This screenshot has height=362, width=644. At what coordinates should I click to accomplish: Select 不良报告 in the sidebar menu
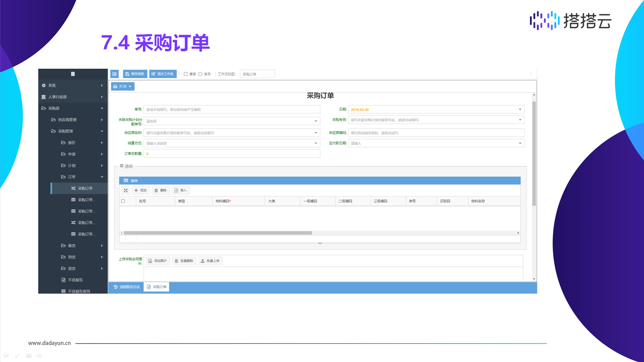click(75, 280)
